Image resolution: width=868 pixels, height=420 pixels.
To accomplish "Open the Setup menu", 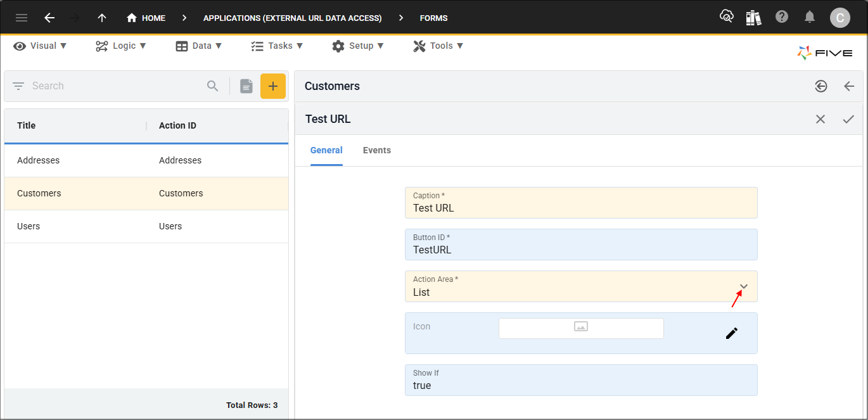I will click(x=358, y=46).
